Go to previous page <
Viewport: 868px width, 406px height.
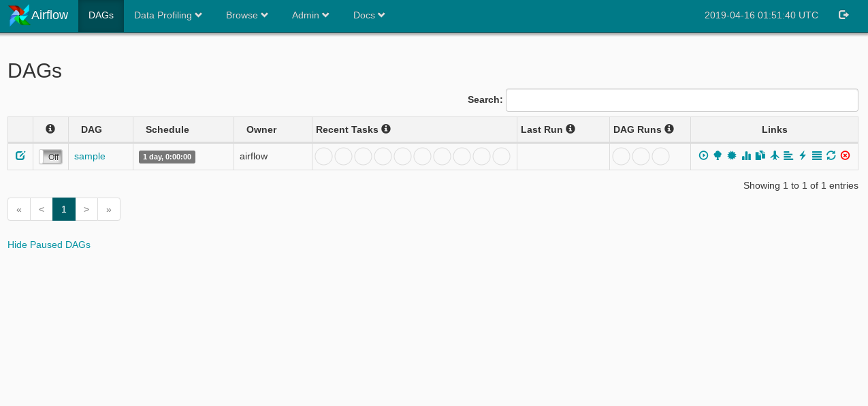(x=42, y=209)
